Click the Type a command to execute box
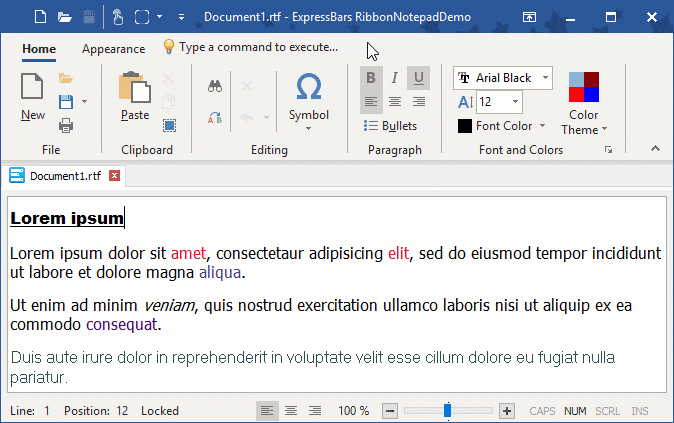This screenshot has width=674, height=423. [x=251, y=47]
